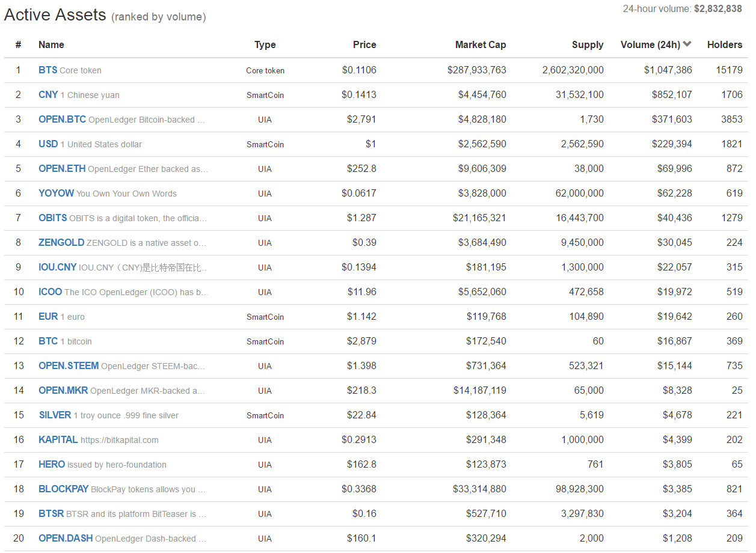
Task: Open the EUR asset link
Action: (48, 317)
